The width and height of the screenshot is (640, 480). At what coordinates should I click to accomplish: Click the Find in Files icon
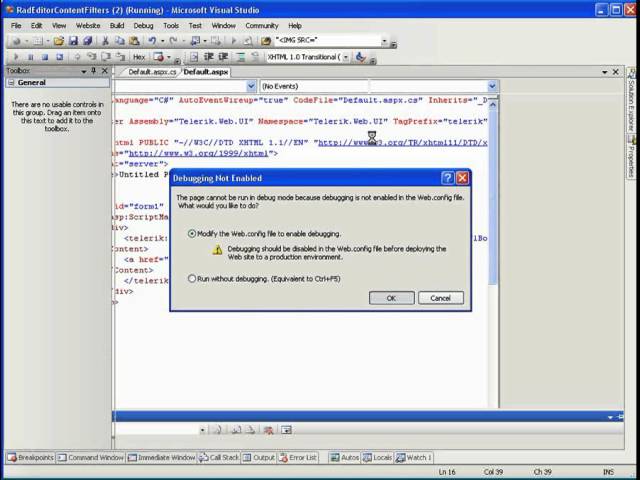[265, 41]
